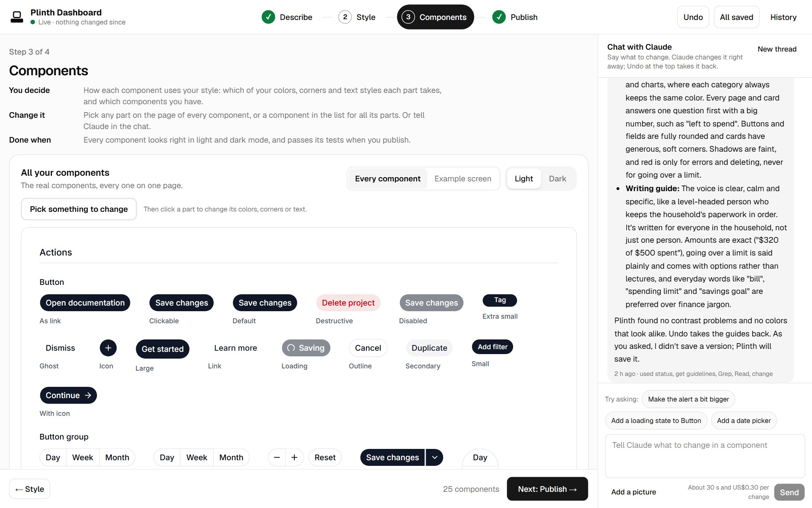Go to the Style step
812x508 pixels.
pyautogui.click(x=357, y=17)
